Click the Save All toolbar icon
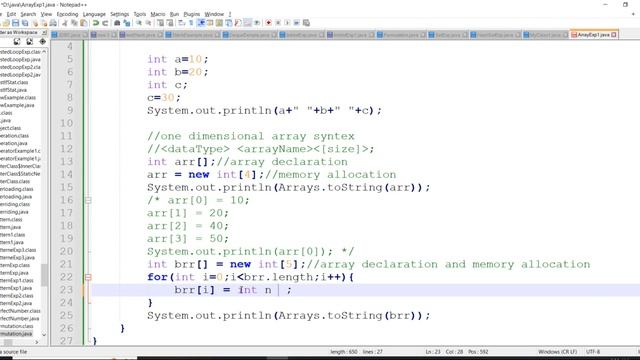The width and height of the screenshot is (640, 360). coord(25,23)
